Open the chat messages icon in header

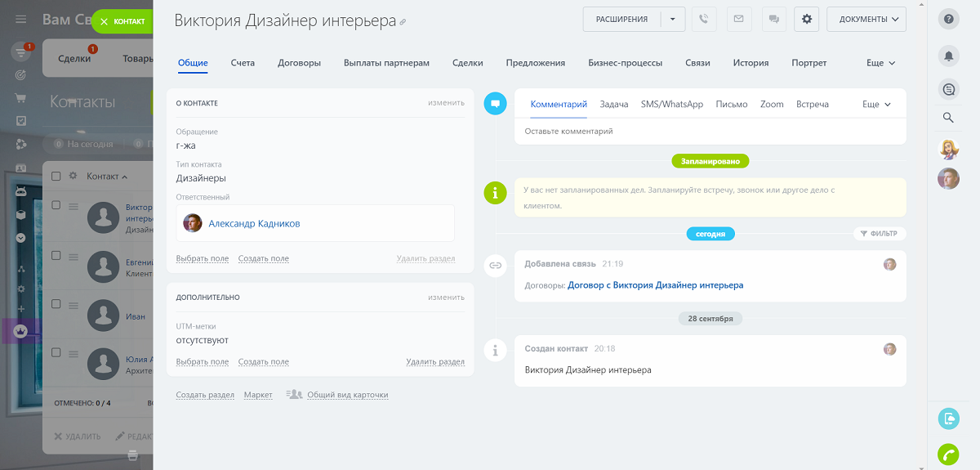pos(773,19)
